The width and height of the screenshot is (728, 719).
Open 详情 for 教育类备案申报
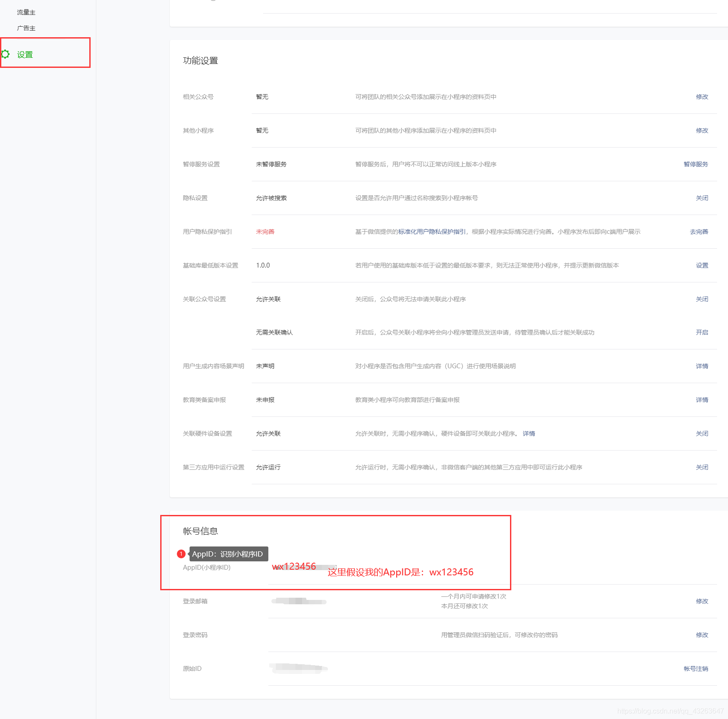point(702,400)
